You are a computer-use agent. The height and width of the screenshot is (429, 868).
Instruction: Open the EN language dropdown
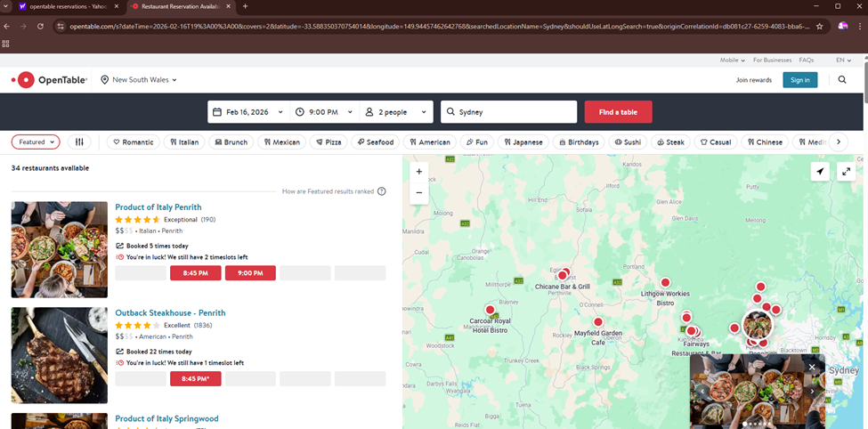point(844,60)
